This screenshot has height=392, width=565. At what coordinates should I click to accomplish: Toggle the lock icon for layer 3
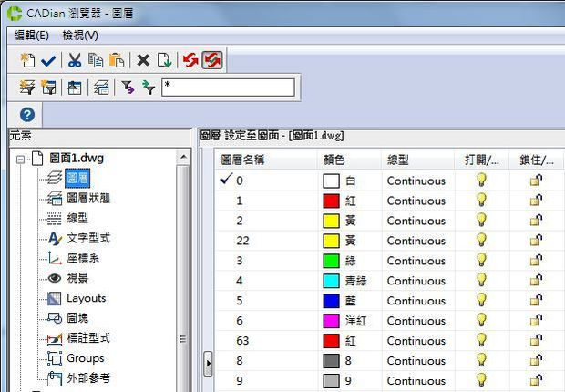[536, 260]
